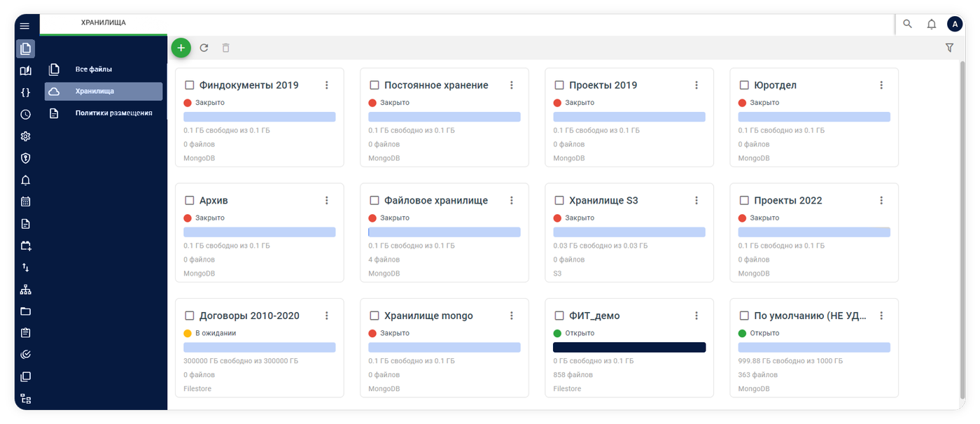Open the user avatar A button
This screenshot has width=980, height=424.
(x=954, y=24)
